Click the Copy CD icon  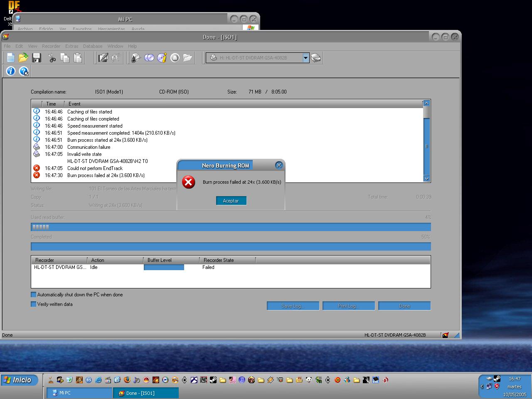point(149,58)
